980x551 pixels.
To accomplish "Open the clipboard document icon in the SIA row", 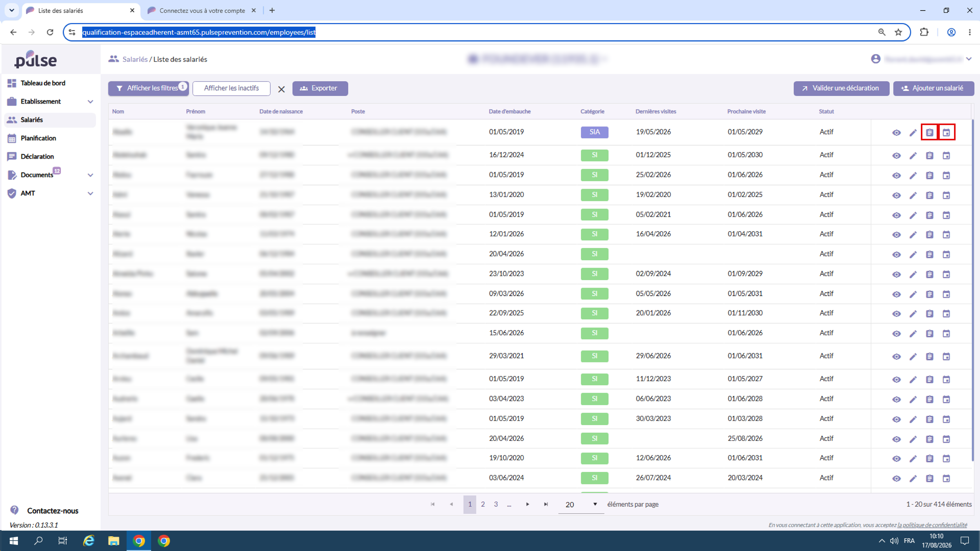I will pyautogui.click(x=929, y=132).
